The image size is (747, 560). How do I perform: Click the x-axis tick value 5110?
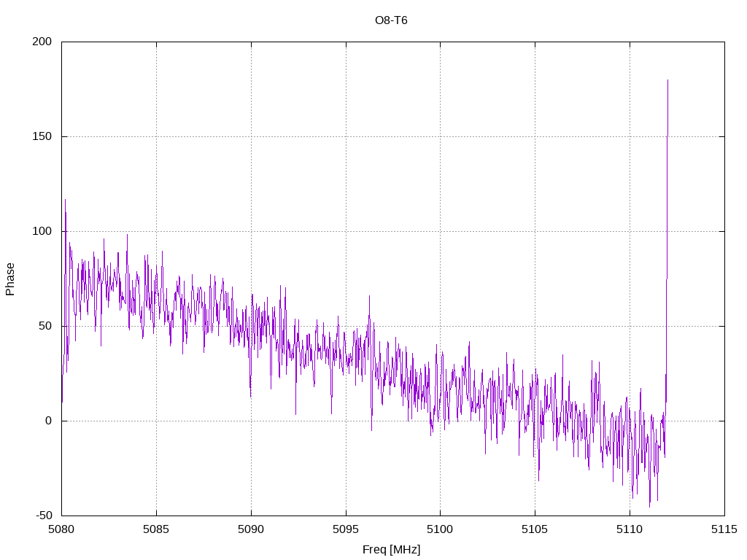pos(630,529)
